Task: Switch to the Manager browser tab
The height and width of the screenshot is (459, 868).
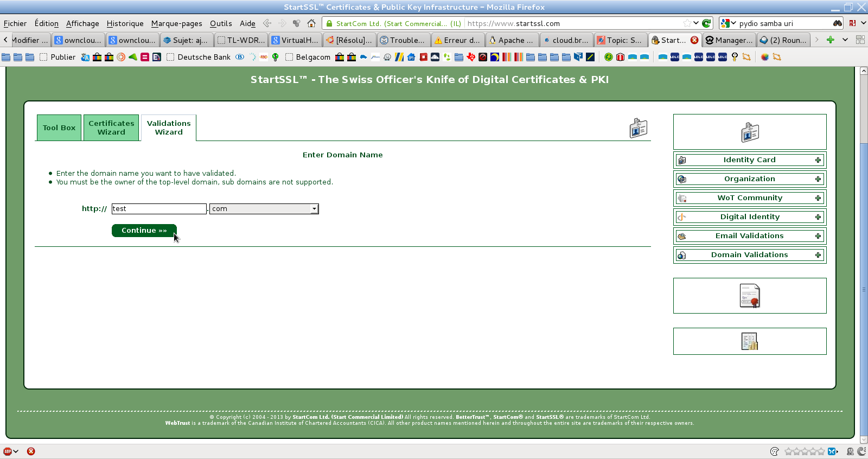Action: [729, 40]
